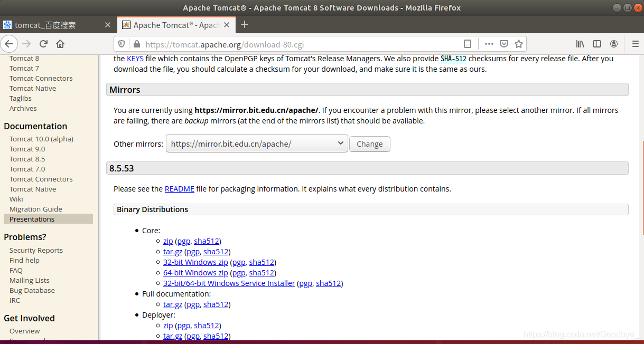Open the README link
The width and height of the screenshot is (644, 344).
pyautogui.click(x=180, y=189)
